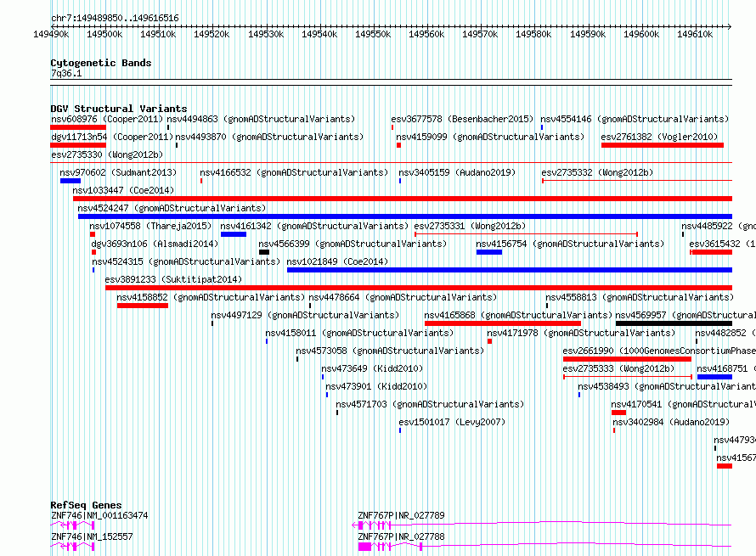
Task: Select nsv1074558 (Thareja2015) variant label
Action: pyautogui.click(x=150, y=226)
